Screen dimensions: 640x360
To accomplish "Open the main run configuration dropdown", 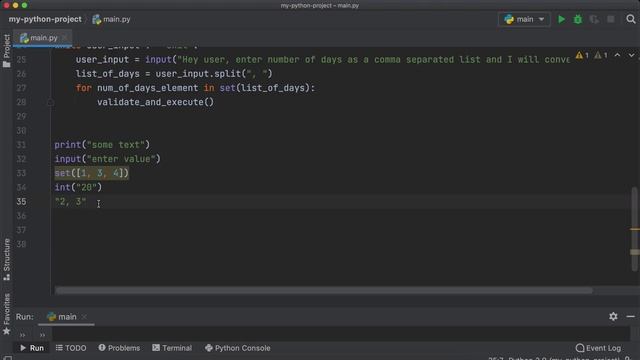I will [x=524, y=19].
